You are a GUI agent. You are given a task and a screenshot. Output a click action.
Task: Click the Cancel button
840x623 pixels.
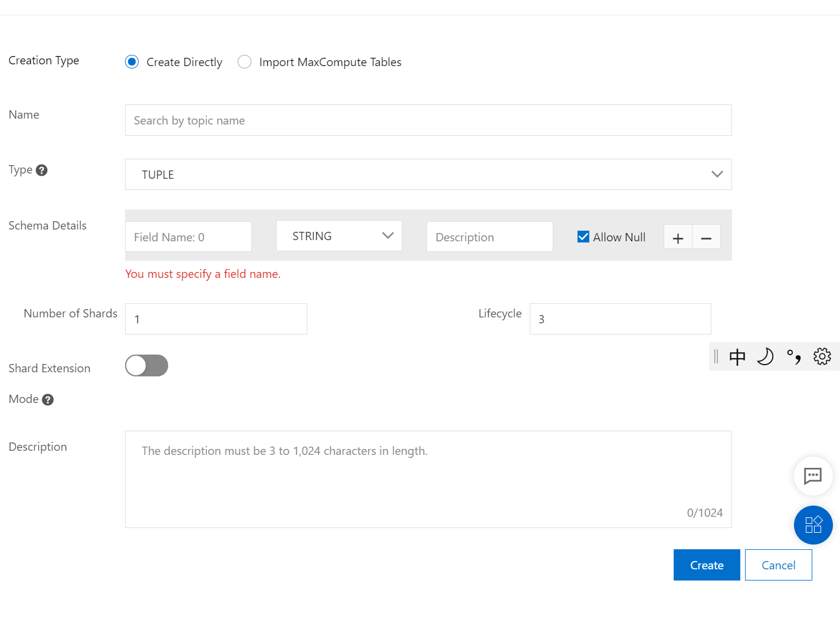778,565
